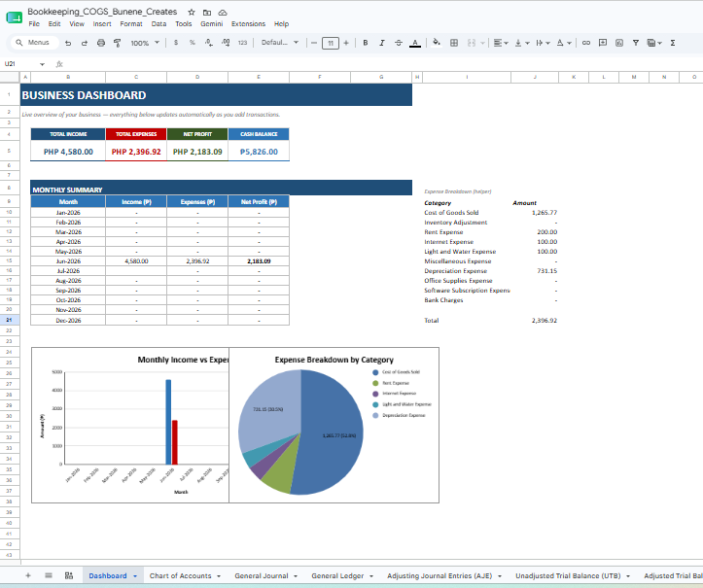Open the zoom 100% dropdown
Viewport: 703px width, 588px height.
(x=144, y=43)
